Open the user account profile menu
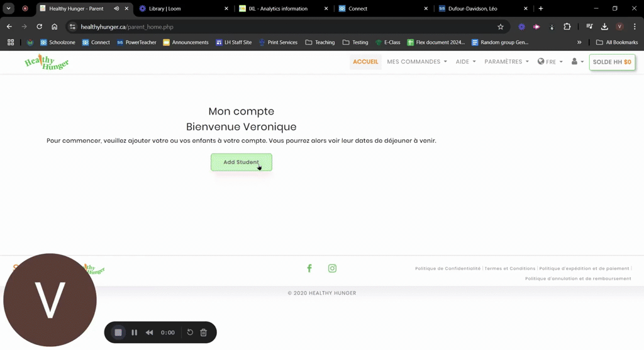The image size is (644, 350). [577, 62]
